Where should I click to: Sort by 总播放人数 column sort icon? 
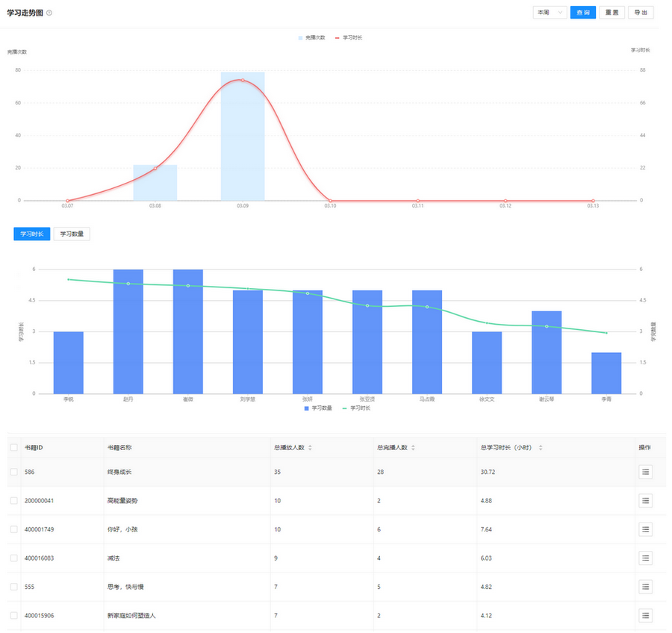click(310, 448)
